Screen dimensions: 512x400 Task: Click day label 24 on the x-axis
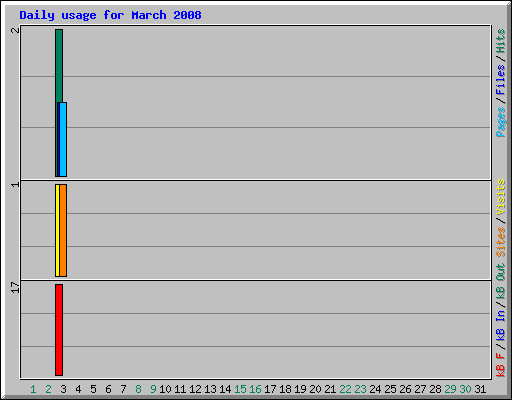tap(375, 389)
